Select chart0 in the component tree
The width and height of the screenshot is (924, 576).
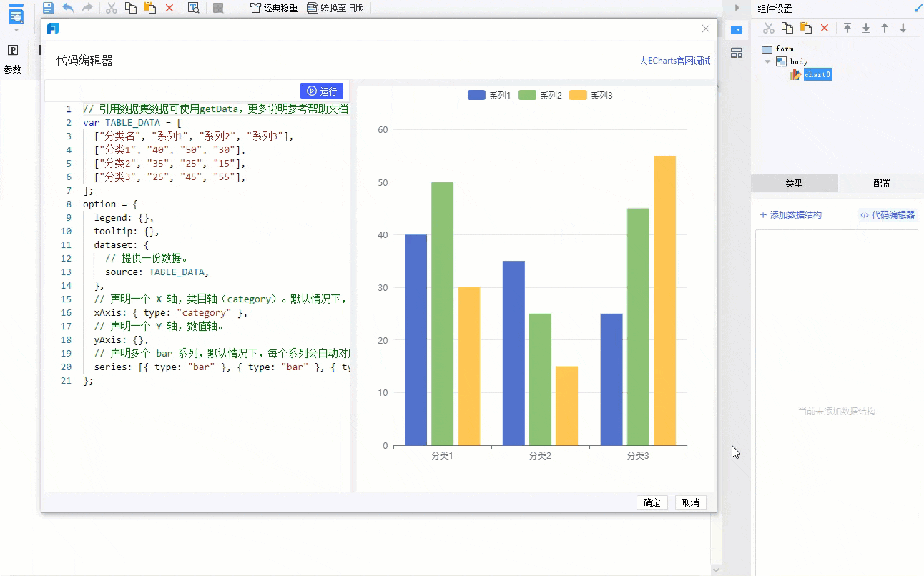tap(811, 74)
